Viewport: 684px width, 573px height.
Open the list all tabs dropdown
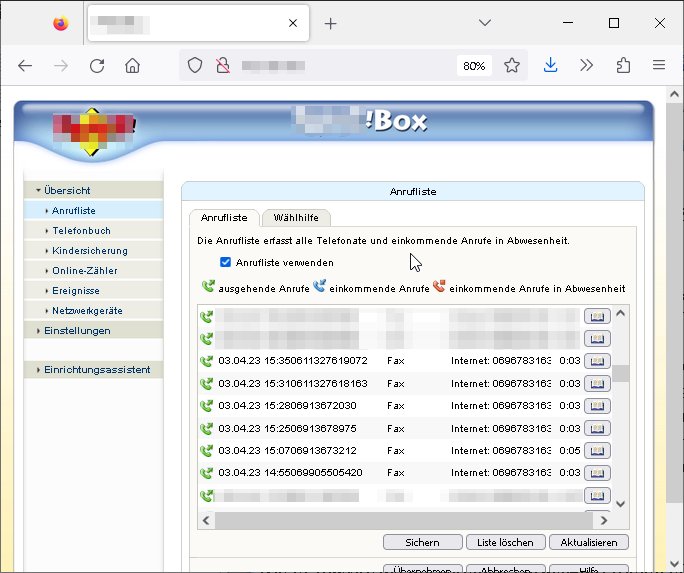[485, 22]
